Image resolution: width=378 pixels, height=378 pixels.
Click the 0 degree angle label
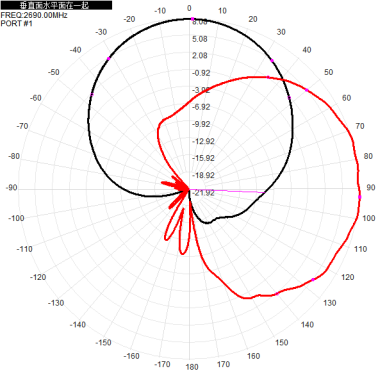pyautogui.click(x=189, y=8)
